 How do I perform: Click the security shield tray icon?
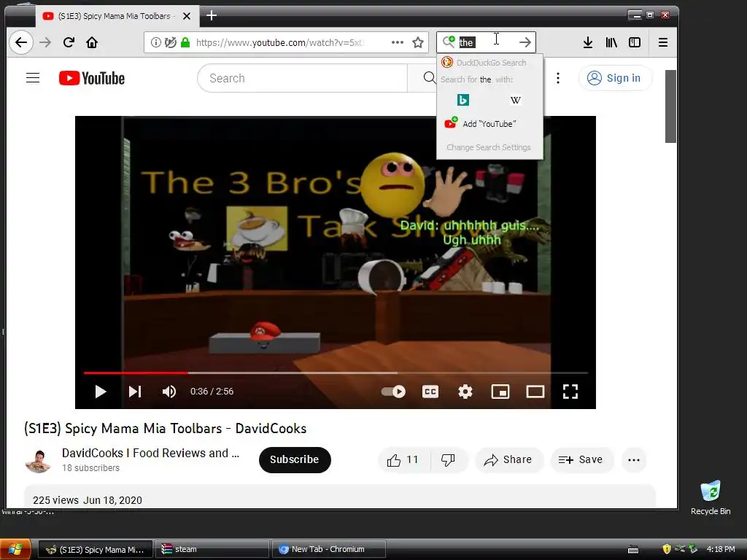tap(667, 549)
